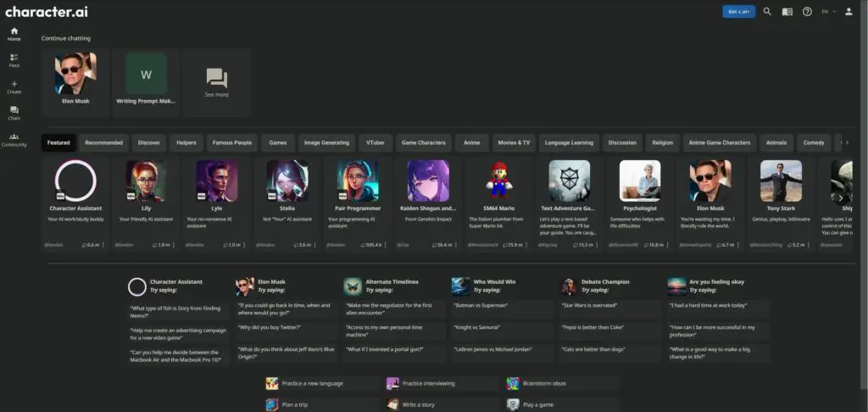Image resolution: width=868 pixels, height=412 pixels.
Task: Open the Chats icon in the sidebar
Action: (14, 112)
